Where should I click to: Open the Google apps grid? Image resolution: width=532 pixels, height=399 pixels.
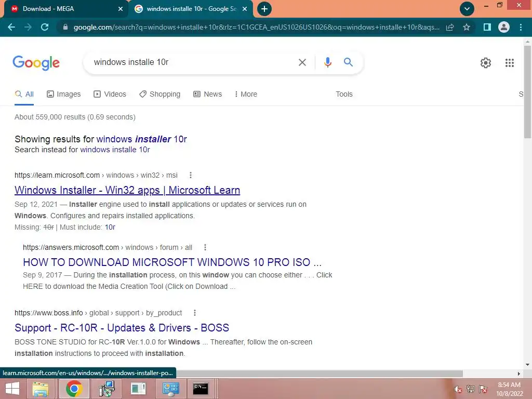[509, 63]
